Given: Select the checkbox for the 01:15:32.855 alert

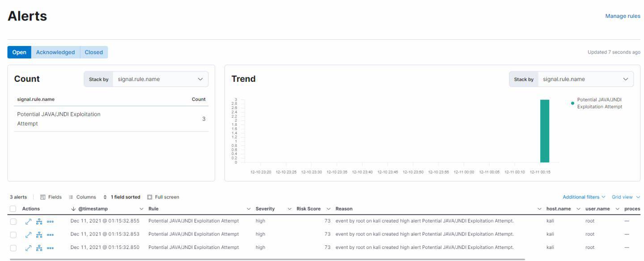Looking at the screenshot, I should tap(13, 221).
